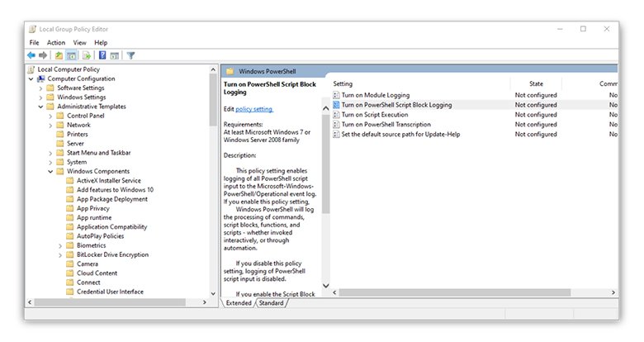Screen dimensions: 644x342
Task: Click the Up one level folder icon
Action: [59, 55]
